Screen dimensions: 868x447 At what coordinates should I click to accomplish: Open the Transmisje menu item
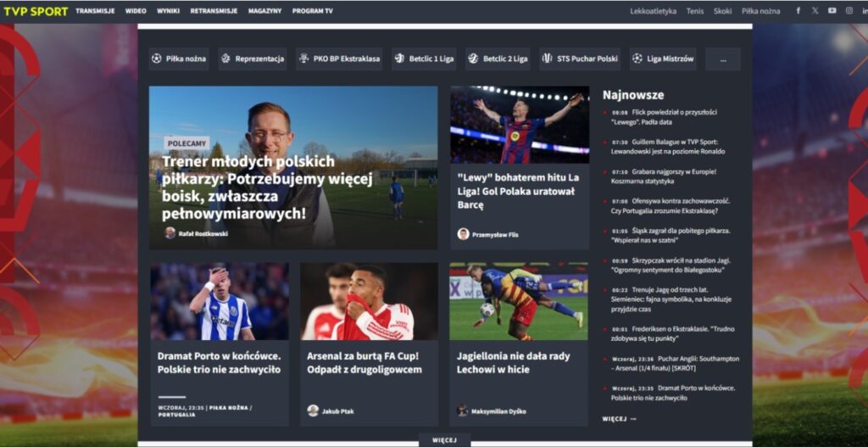tap(95, 11)
